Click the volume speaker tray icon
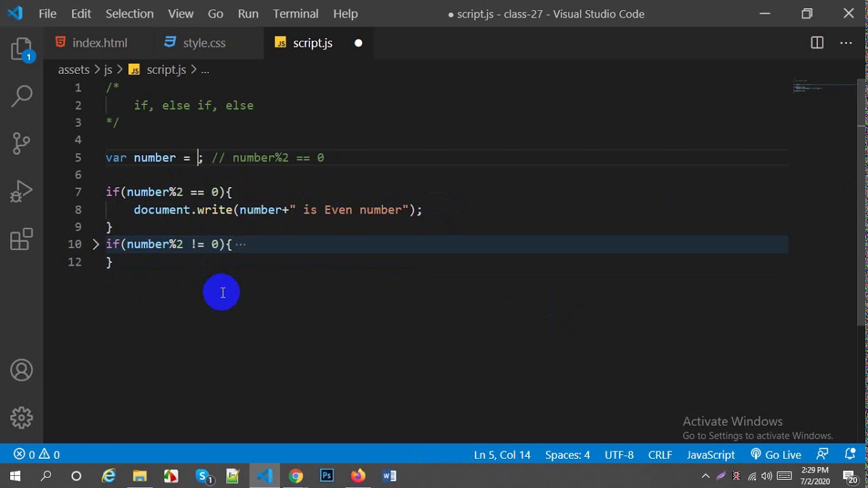Viewport: 868px width, 488px height. (767, 476)
